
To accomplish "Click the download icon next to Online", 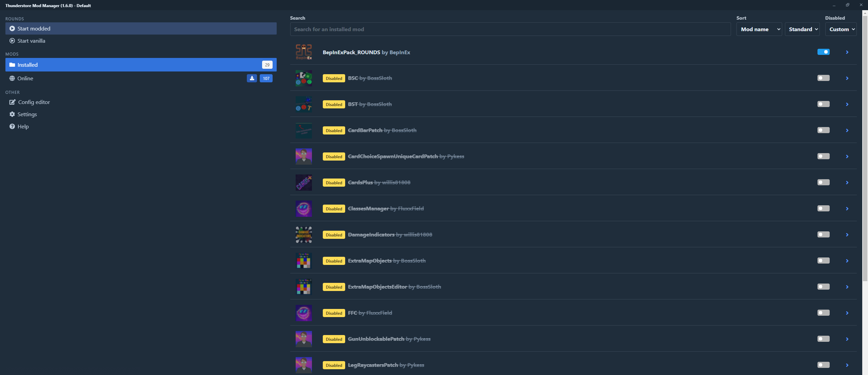I will (x=252, y=78).
